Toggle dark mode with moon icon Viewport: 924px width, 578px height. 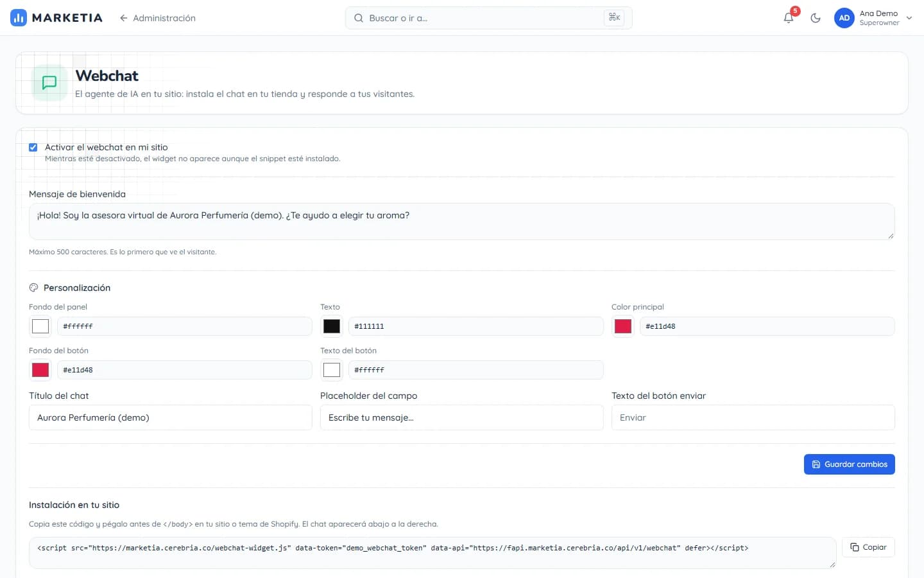click(816, 18)
